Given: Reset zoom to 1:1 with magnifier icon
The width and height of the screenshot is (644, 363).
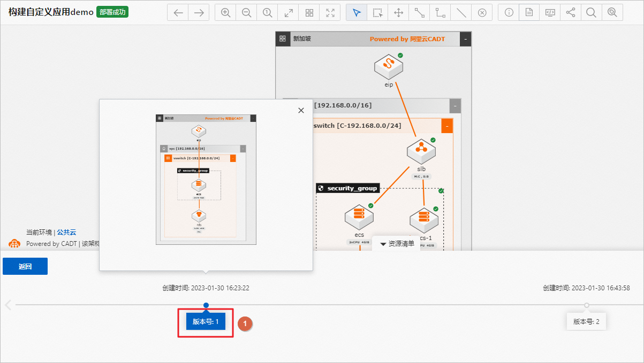Looking at the screenshot, I should 268,13.
